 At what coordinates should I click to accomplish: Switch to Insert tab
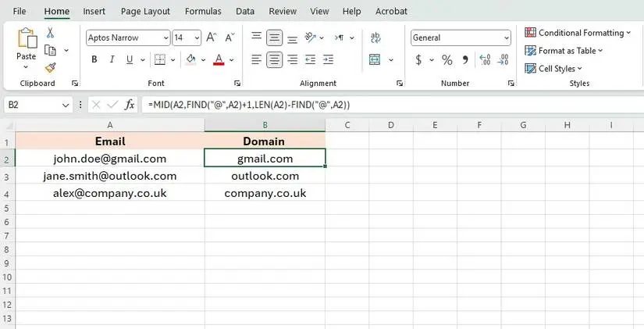click(94, 11)
